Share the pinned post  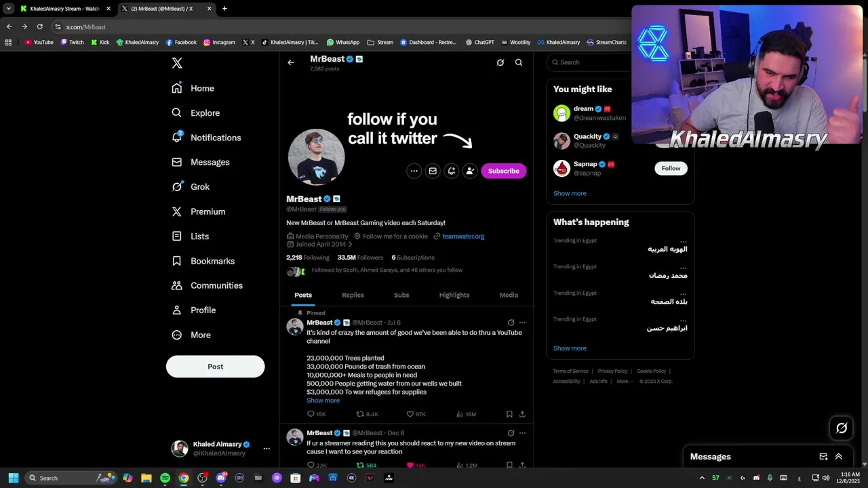click(x=522, y=414)
